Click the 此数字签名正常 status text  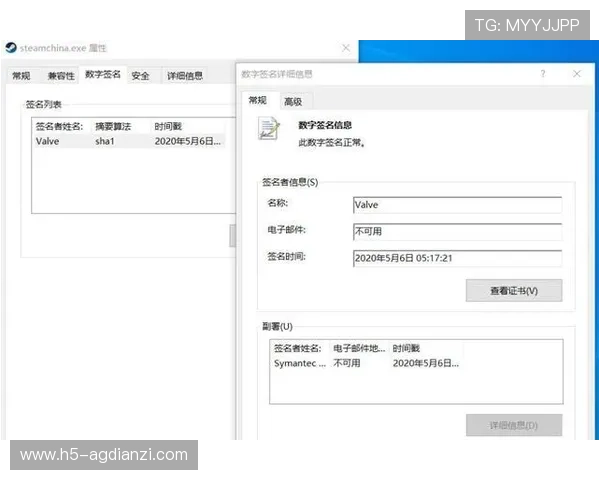click(x=331, y=143)
